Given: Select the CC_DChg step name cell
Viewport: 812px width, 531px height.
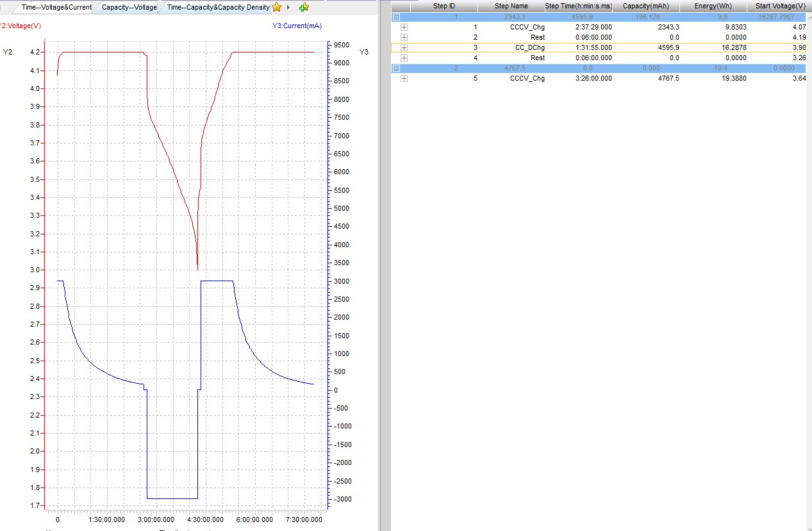Looking at the screenshot, I should tap(530, 47).
